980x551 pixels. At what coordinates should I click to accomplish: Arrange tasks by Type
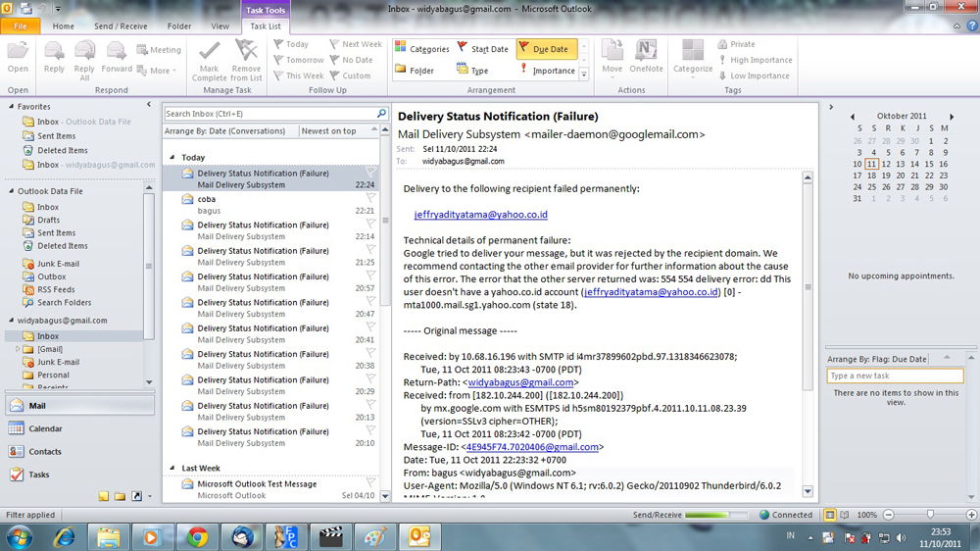click(472, 71)
